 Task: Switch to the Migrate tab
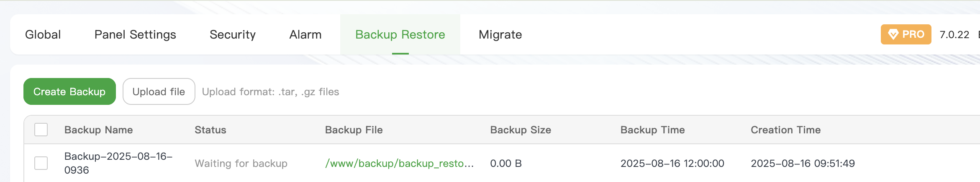(500, 34)
